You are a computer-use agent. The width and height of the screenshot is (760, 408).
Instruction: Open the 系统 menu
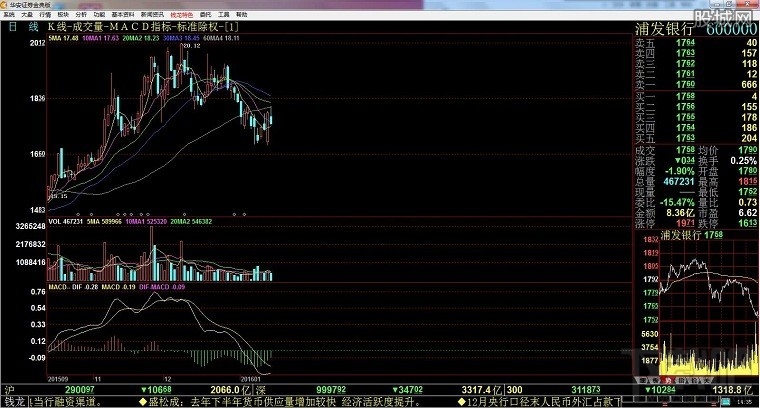tap(9, 15)
